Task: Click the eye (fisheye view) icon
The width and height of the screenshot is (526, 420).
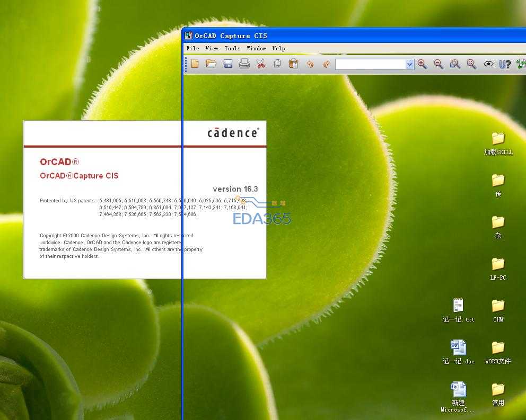Action: 488,64
